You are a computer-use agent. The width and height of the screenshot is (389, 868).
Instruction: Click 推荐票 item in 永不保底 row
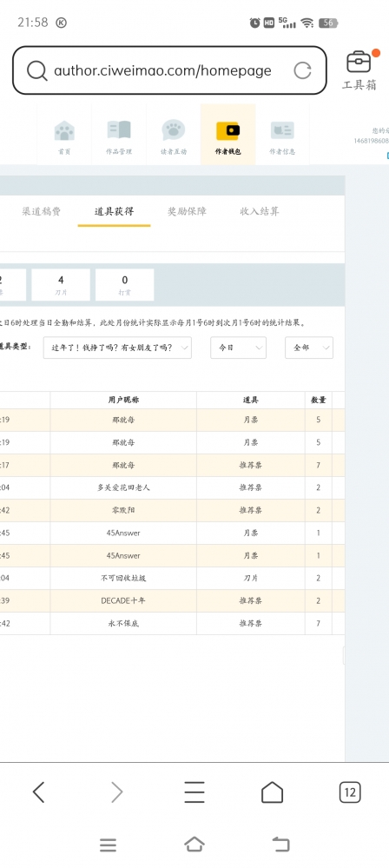251,623
